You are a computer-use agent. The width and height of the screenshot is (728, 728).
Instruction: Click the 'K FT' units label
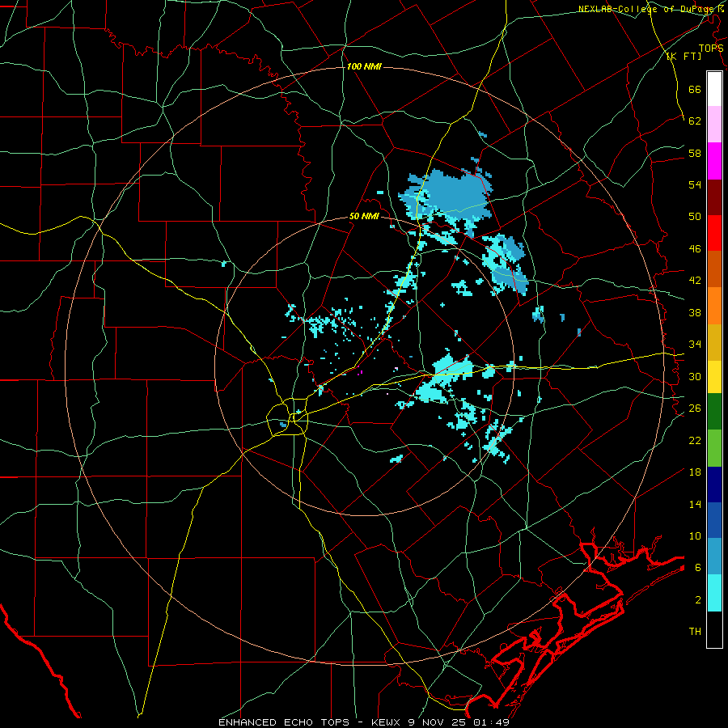(x=684, y=56)
